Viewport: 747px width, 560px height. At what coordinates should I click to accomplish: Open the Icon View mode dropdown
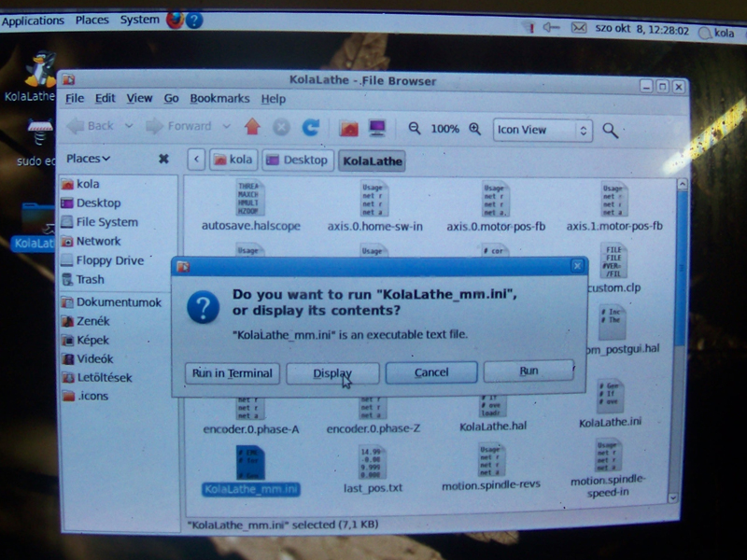[543, 130]
